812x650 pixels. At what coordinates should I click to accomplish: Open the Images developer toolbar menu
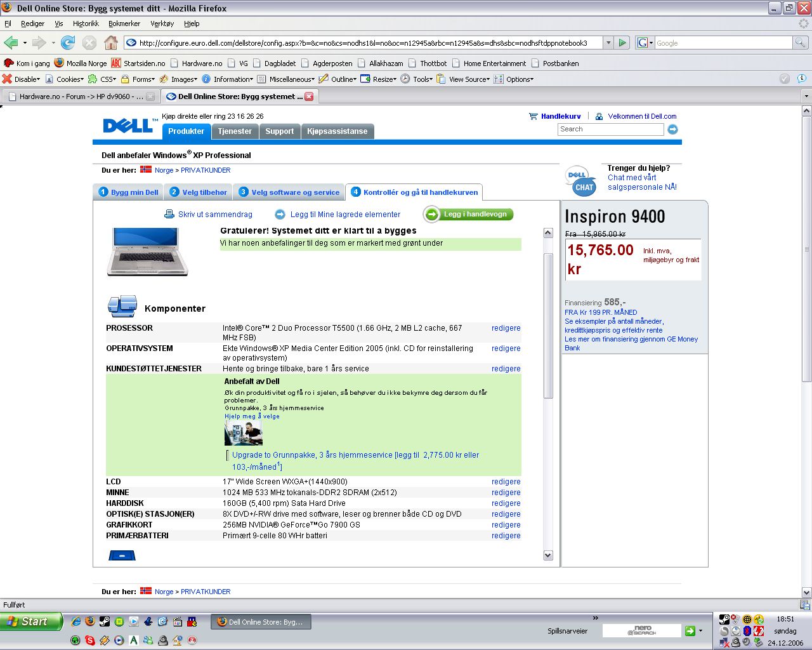coord(178,79)
